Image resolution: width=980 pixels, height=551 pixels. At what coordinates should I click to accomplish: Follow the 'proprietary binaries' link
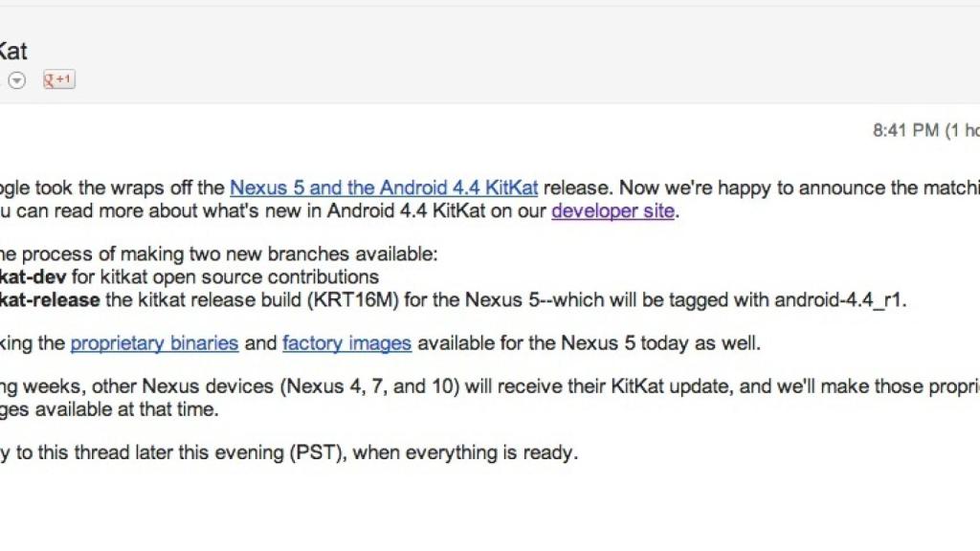154,342
